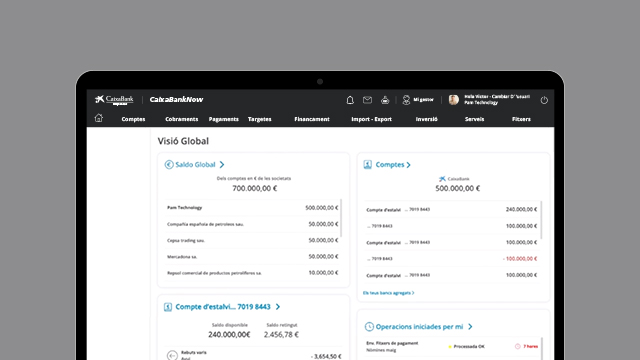The height and width of the screenshot is (360, 640).
Task: Click Els teus bancs agregats link
Action: click(x=387, y=293)
